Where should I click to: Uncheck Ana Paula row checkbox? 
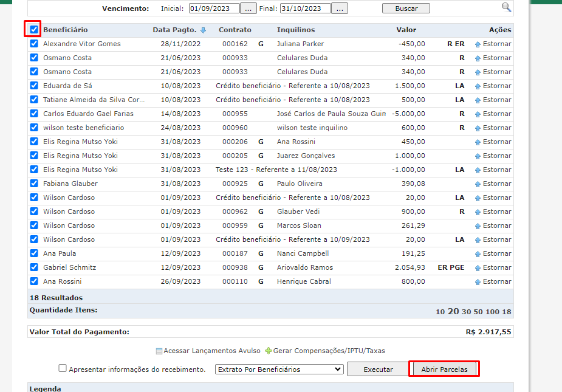(34, 253)
